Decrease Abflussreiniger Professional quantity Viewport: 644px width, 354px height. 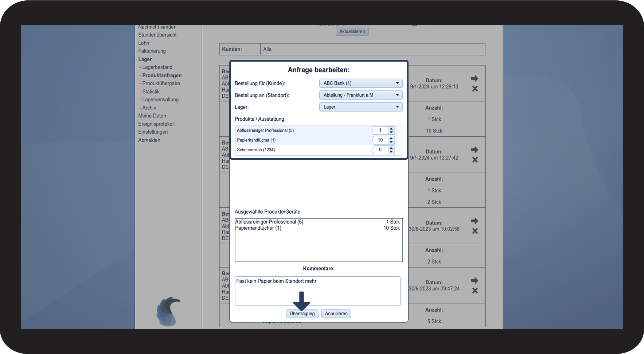[391, 132]
